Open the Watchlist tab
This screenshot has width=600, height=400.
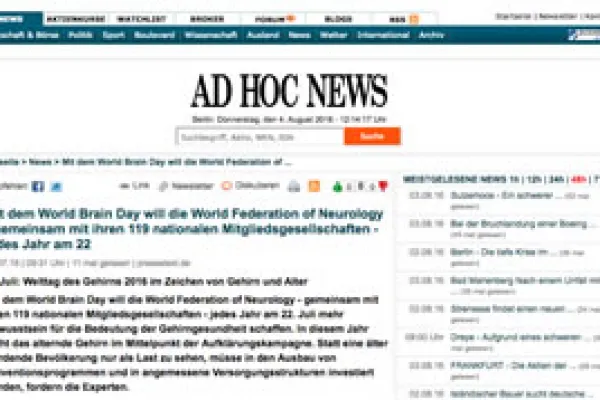coord(142,19)
